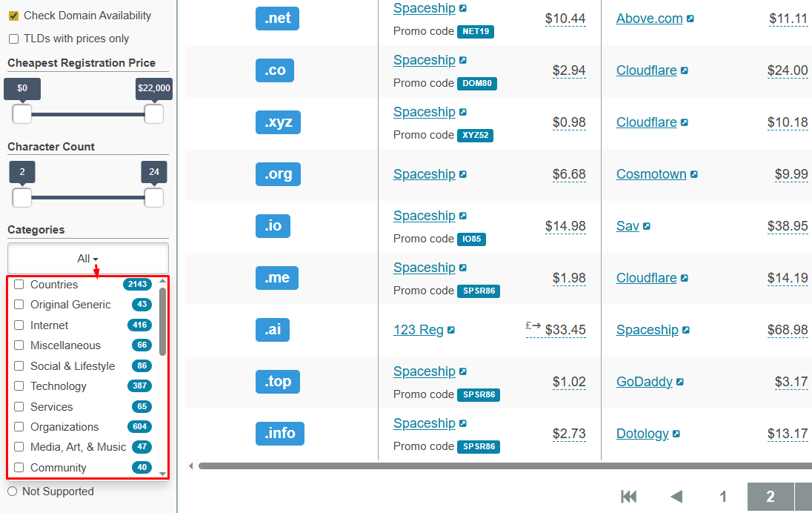Click the .co TLD badge
Image resolution: width=812 pixels, height=513 pixels.
pos(275,70)
